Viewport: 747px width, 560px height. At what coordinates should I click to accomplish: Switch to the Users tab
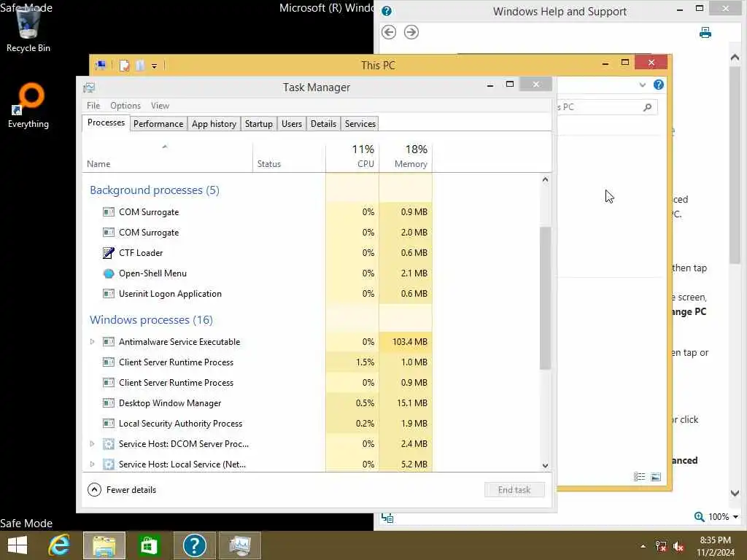(x=292, y=124)
